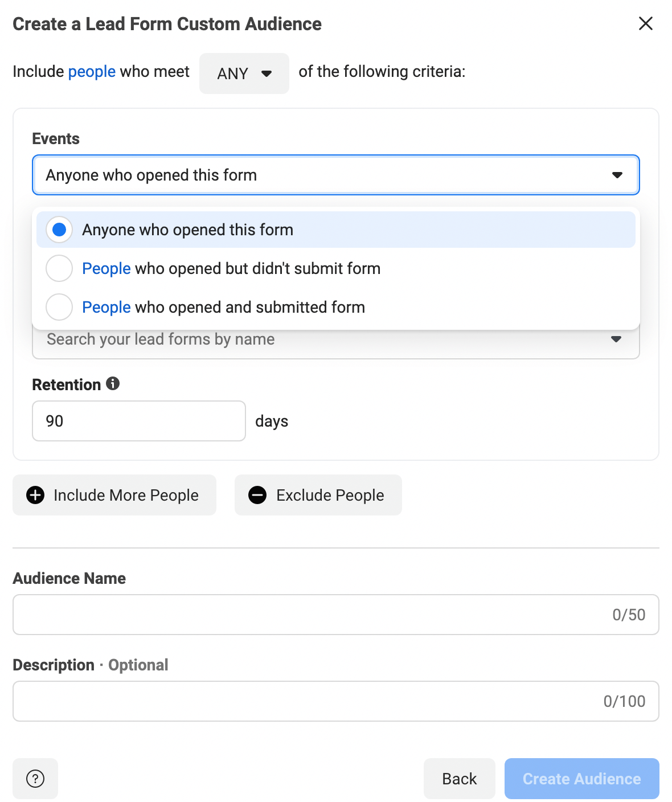Viewport: 672px width, 802px height.
Task: Open help via question mark icon
Action: (35, 778)
